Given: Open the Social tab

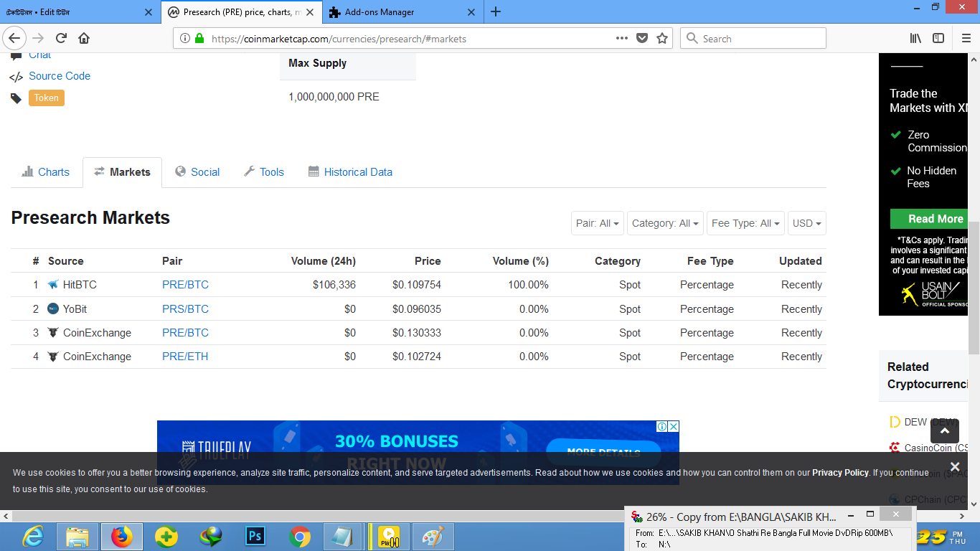Looking at the screenshot, I should coord(197,172).
